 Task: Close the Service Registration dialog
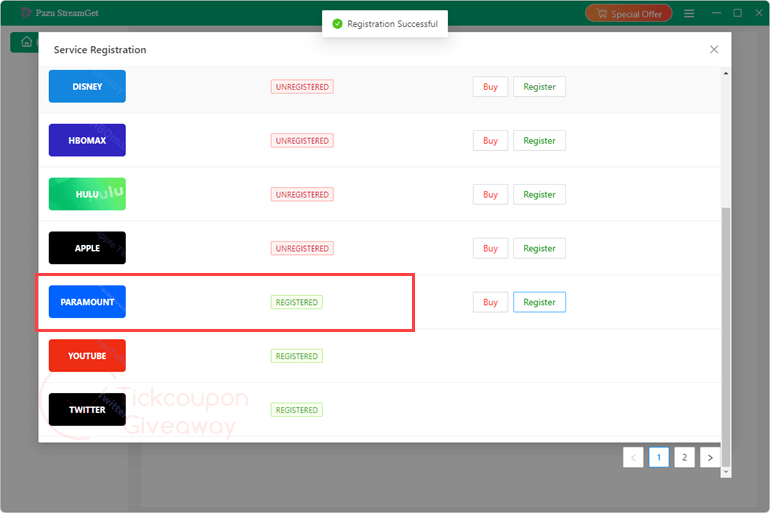tap(714, 50)
